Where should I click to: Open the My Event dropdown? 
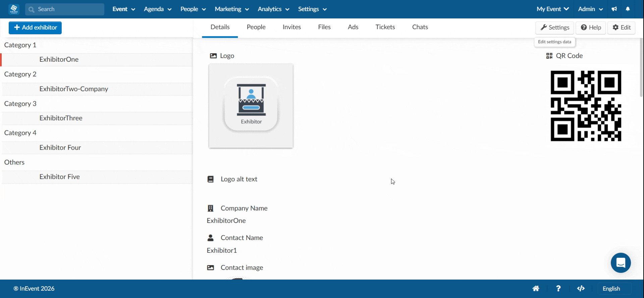[553, 9]
